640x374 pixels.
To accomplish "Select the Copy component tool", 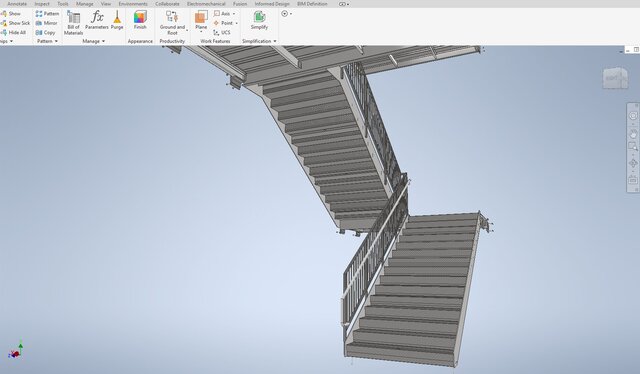I will point(45,33).
